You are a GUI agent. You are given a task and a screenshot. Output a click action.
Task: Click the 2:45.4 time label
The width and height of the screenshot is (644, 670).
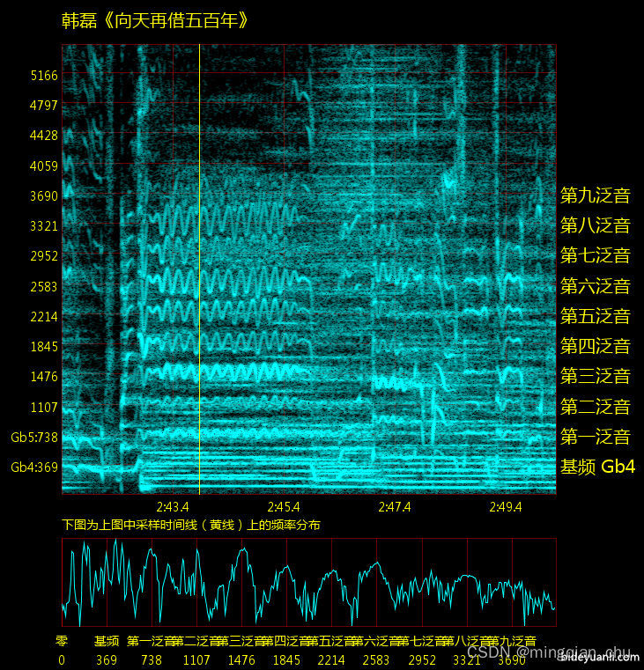284,507
